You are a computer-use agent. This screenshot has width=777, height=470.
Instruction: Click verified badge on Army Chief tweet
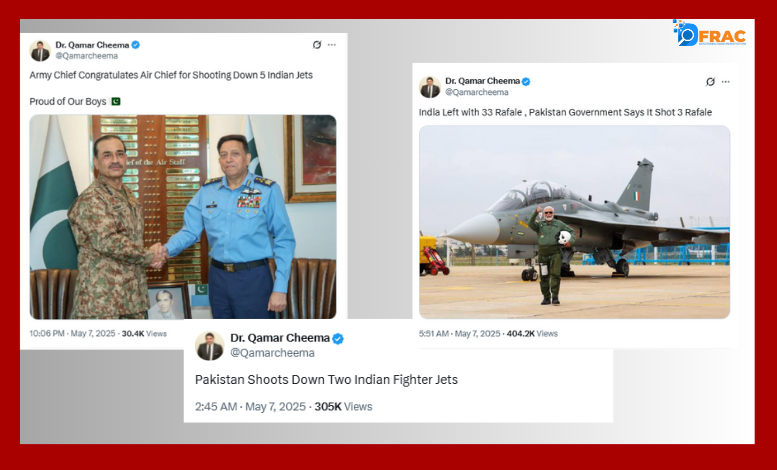pos(135,45)
